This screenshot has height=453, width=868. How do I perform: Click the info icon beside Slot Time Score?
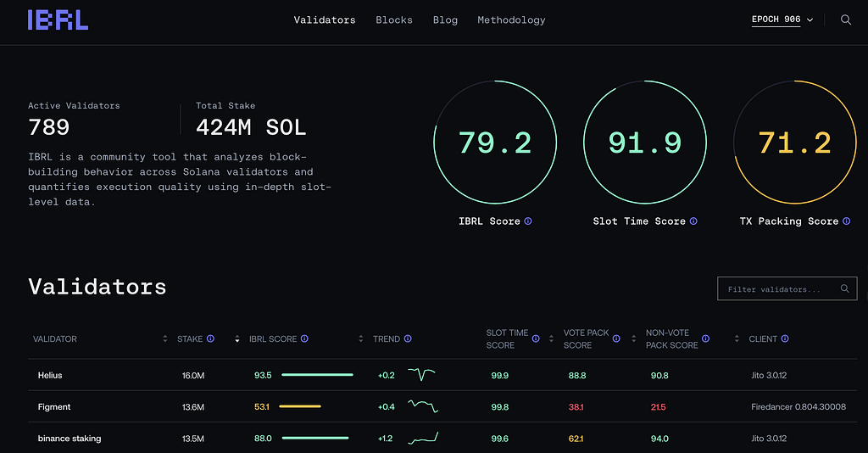(x=693, y=221)
